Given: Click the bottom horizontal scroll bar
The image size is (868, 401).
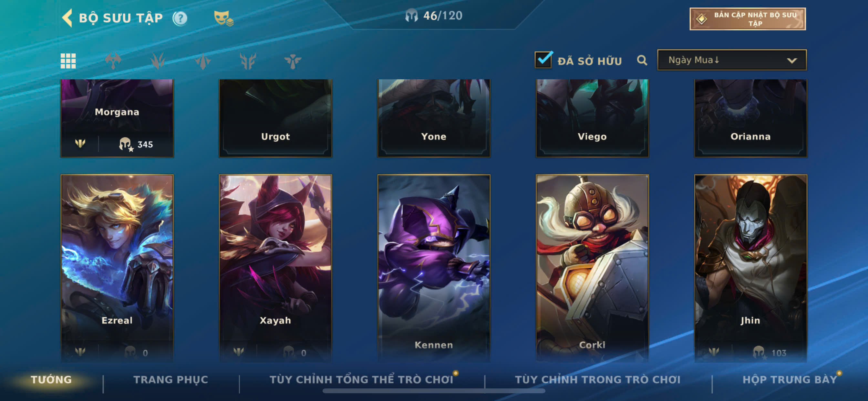Looking at the screenshot, I should tap(434, 391).
